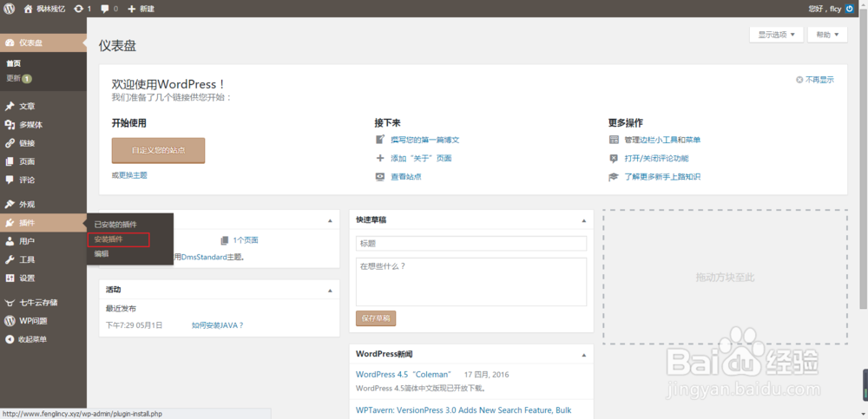
Task: Collapse the 快速草稿 widget arrow
Action: point(583,220)
